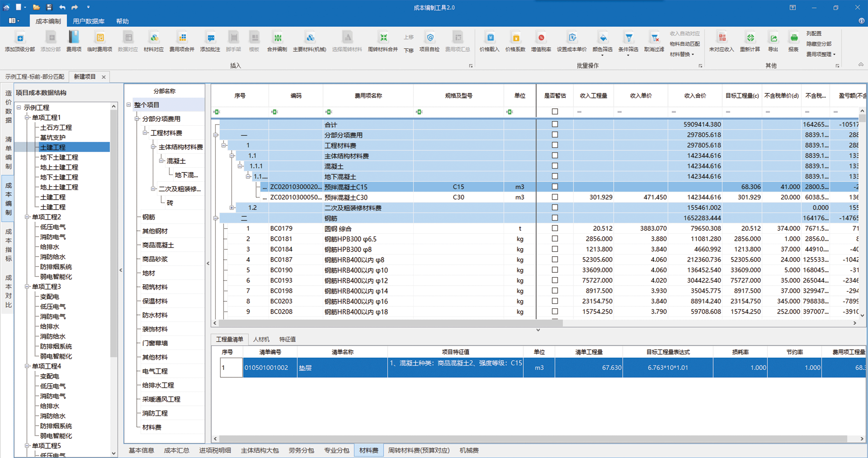868x458 pixels.
Task: Click the save icon in title bar
Action: point(49,7)
